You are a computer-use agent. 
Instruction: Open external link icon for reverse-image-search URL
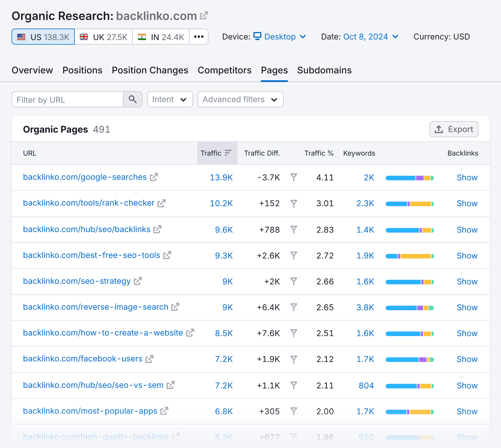coord(175,307)
